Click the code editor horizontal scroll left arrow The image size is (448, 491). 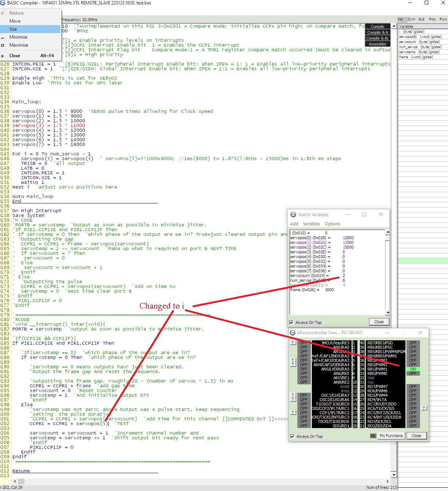(15, 481)
